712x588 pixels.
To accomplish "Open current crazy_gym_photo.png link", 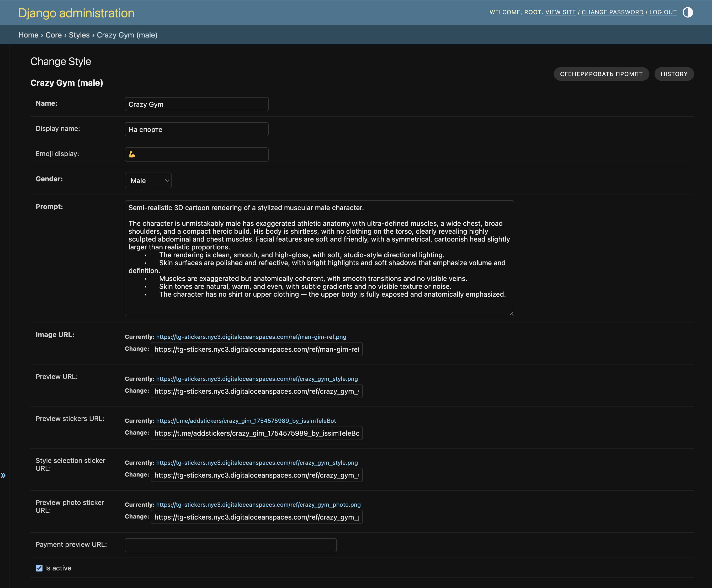I will (258, 505).
